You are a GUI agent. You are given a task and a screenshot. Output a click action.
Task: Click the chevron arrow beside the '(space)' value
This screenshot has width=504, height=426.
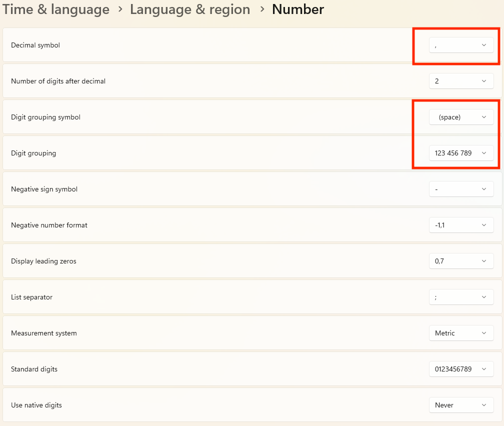click(x=483, y=117)
